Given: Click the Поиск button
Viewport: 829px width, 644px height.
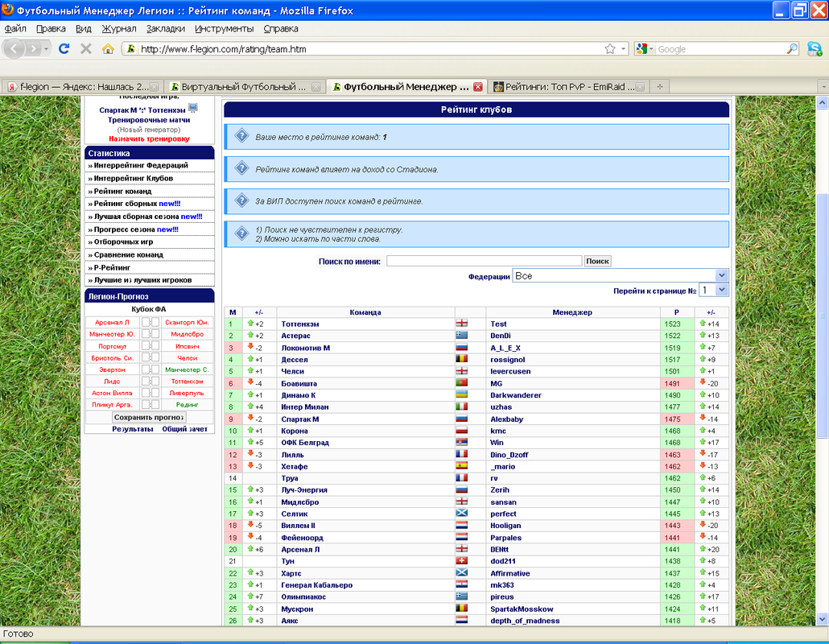Looking at the screenshot, I should 597,261.
